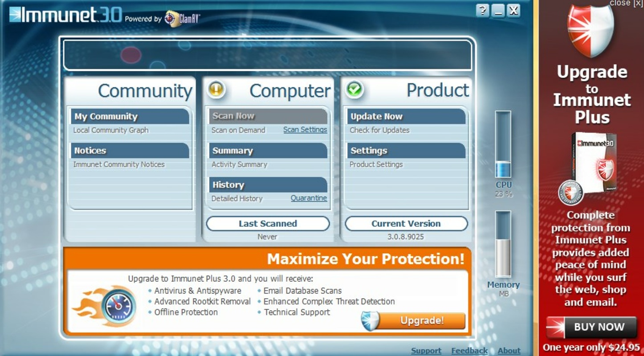Click the 'Maximize Your Protection!' heading

(x=366, y=259)
